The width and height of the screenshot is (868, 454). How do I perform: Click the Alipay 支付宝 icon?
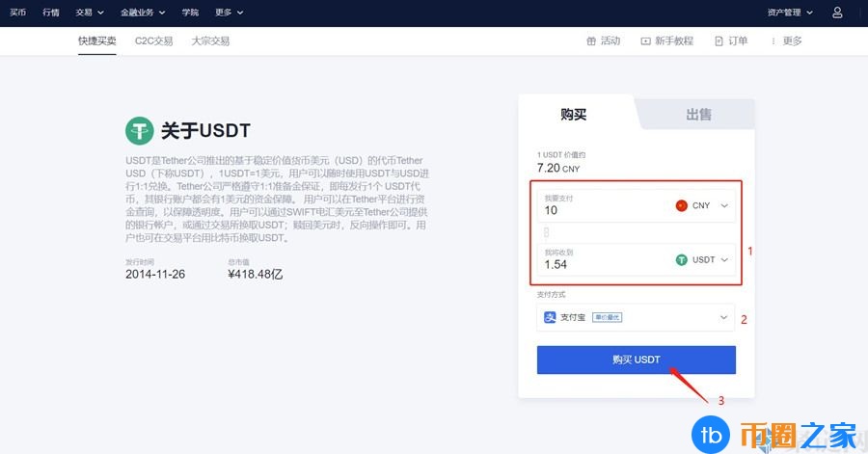pyautogui.click(x=550, y=317)
